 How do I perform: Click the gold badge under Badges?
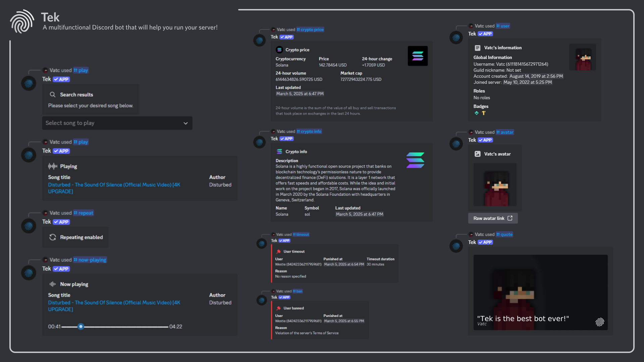tap(484, 113)
